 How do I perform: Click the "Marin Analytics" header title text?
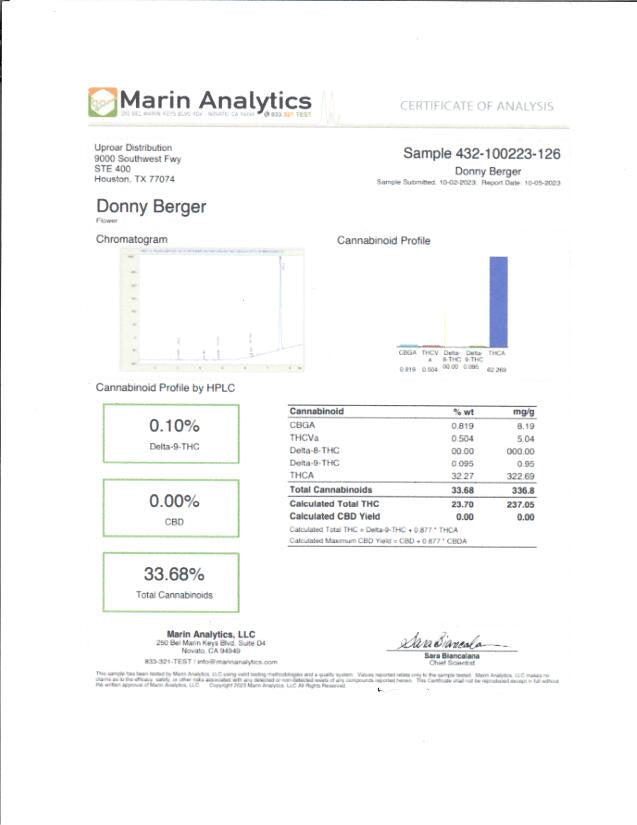tap(216, 99)
